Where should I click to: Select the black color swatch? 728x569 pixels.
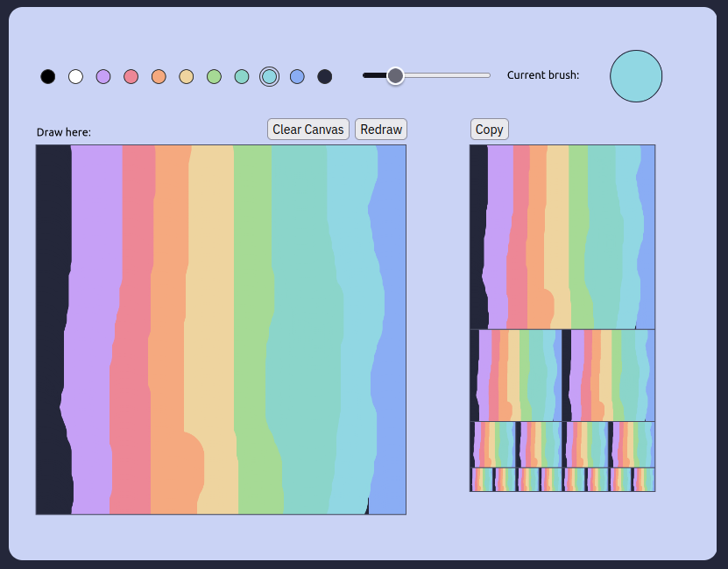coord(48,77)
